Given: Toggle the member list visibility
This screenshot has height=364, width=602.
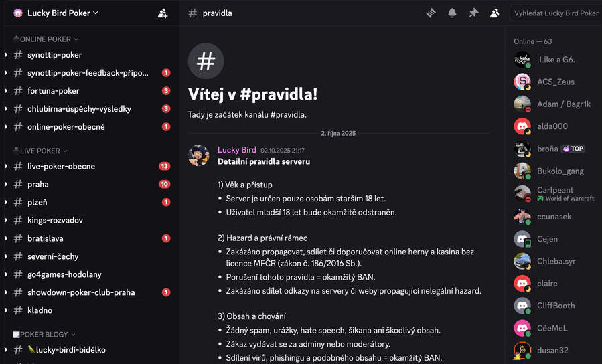Looking at the screenshot, I should point(495,13).
